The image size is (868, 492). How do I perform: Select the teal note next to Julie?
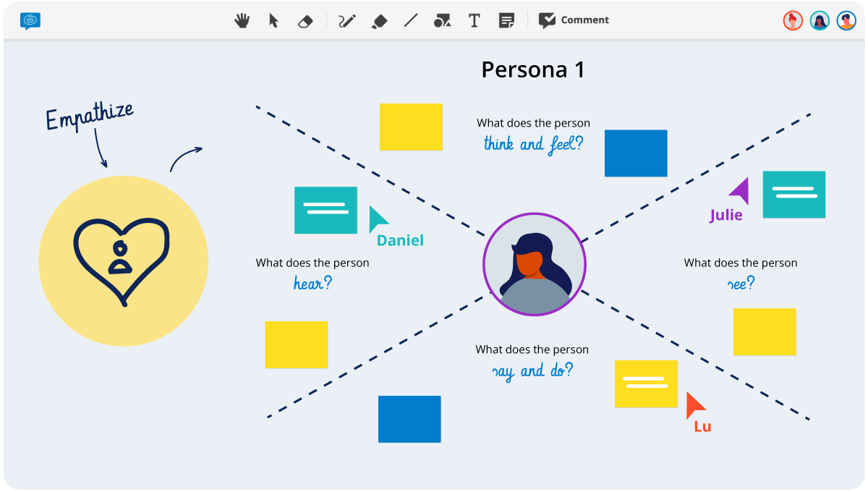pos(794,195)
